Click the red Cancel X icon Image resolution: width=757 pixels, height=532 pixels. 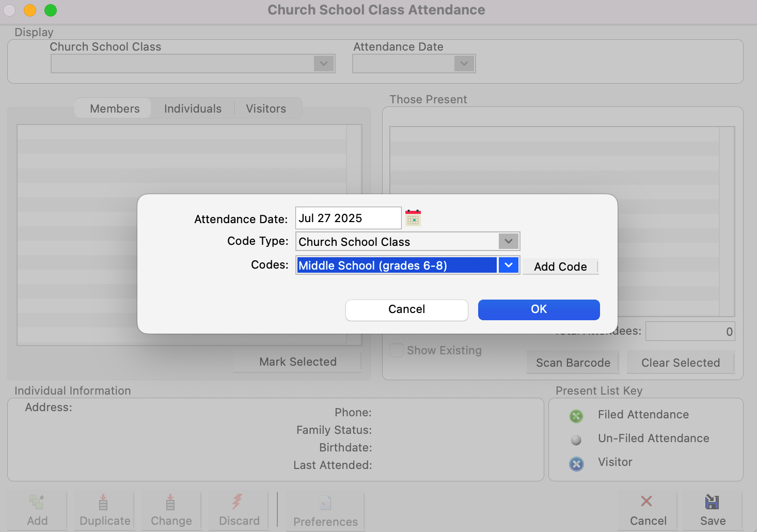[x=647, y=500]
